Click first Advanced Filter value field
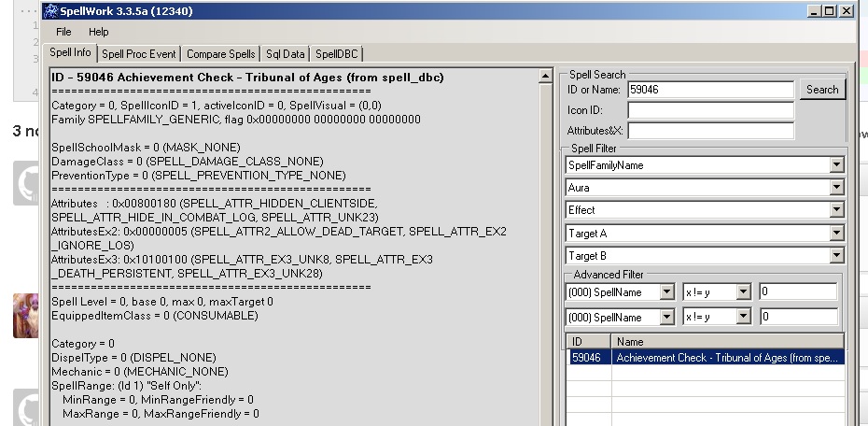The image size is (868, 426). [798, 291]
